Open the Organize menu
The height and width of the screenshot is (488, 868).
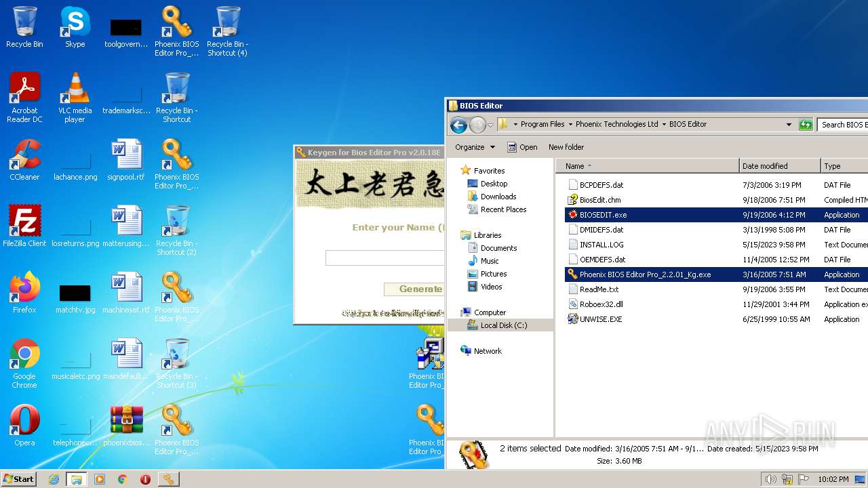pos(475,147)
